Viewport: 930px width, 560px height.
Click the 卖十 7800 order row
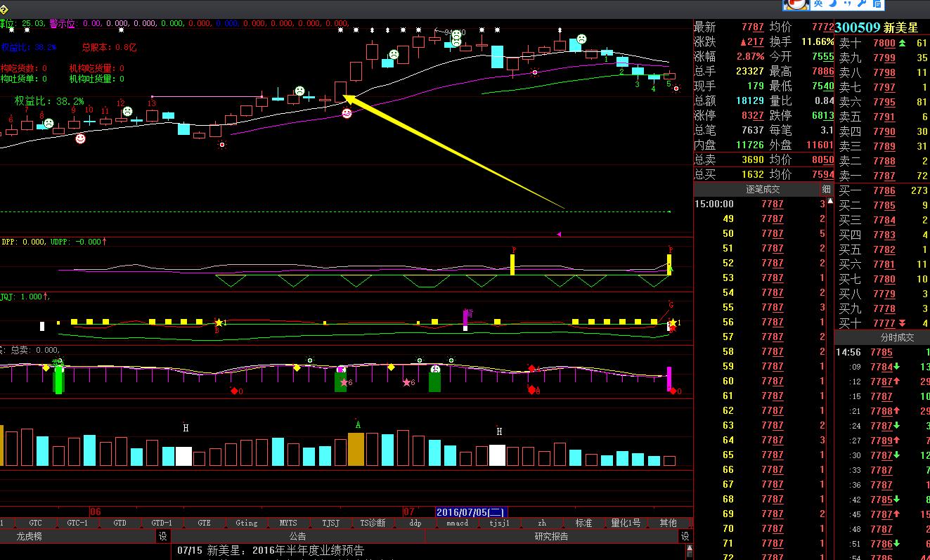[882, 43]
